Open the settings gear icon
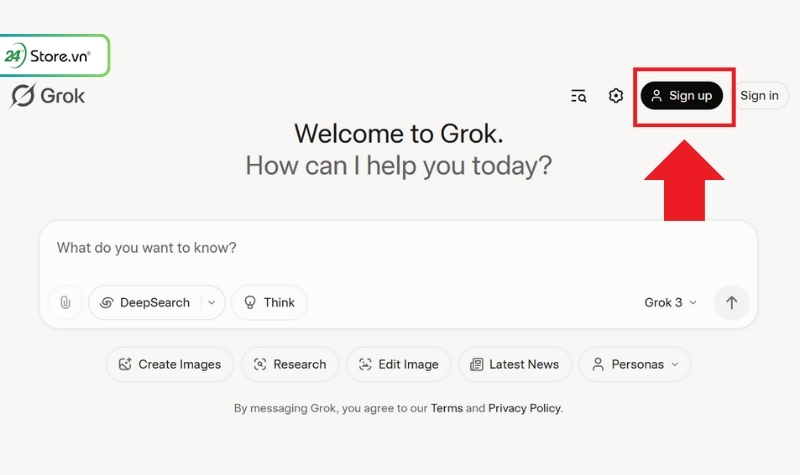Viewport: 800px width, 475px height. [x=616, y=95]
